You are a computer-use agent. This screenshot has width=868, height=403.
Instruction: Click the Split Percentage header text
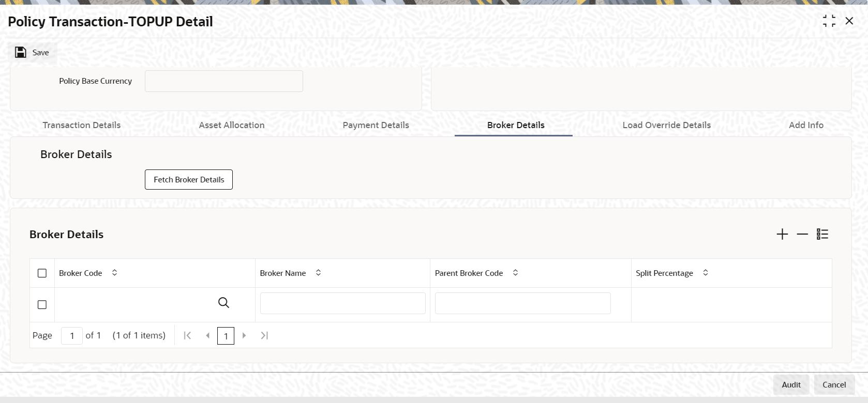click(x=664, y=273)
